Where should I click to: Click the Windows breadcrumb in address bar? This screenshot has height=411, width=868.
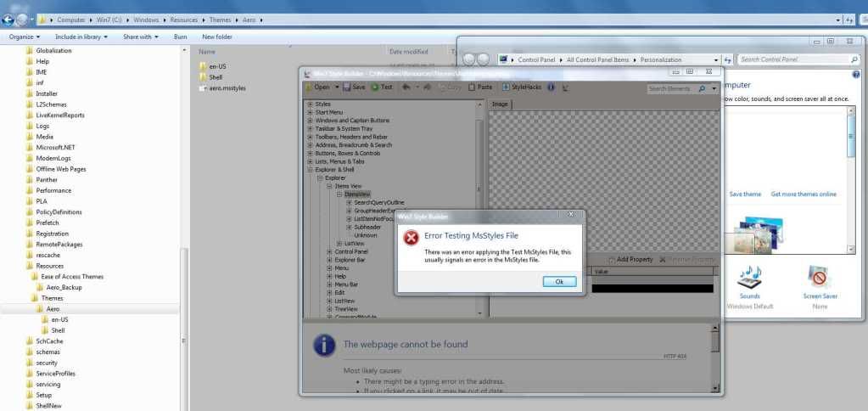pyautogui.click(x=146, y=20)
